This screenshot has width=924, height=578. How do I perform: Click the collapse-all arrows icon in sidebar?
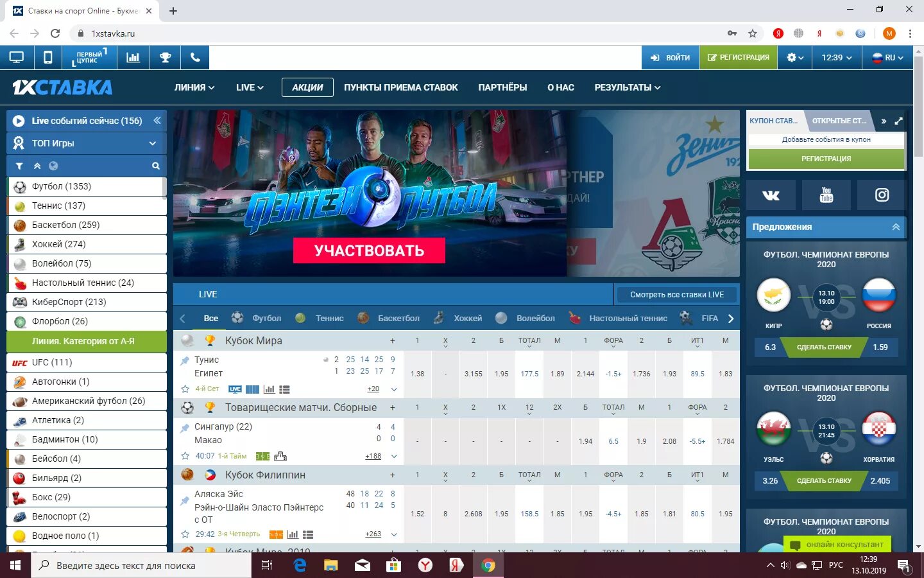point(37,166)
